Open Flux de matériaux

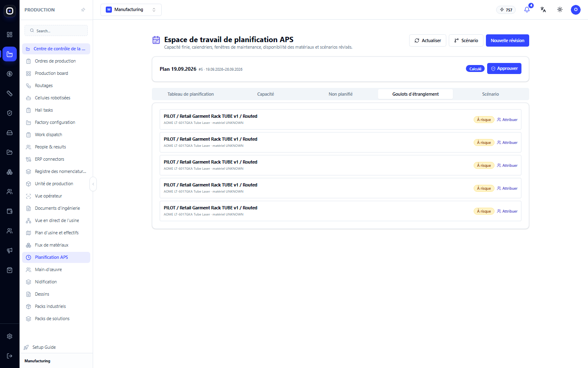click(x=56, y=245)
